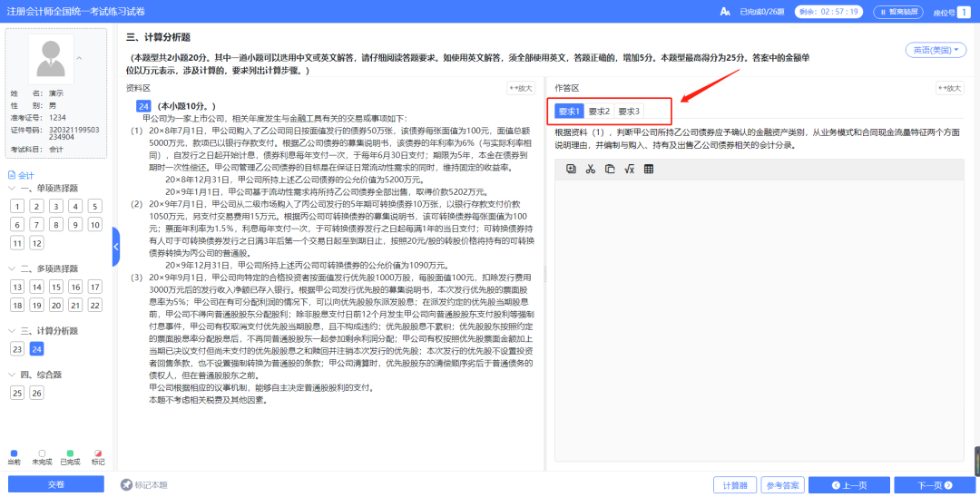Go to question 25

17,393
